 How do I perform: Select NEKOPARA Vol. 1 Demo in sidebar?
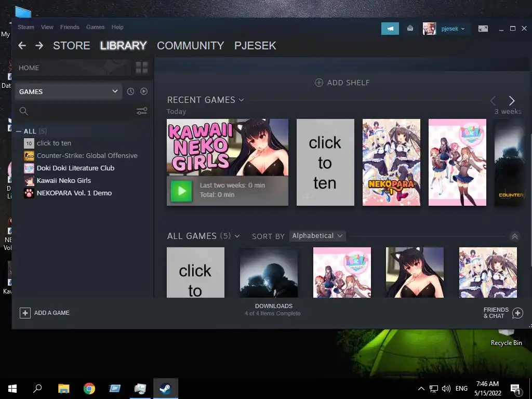[x=74, y=193]
